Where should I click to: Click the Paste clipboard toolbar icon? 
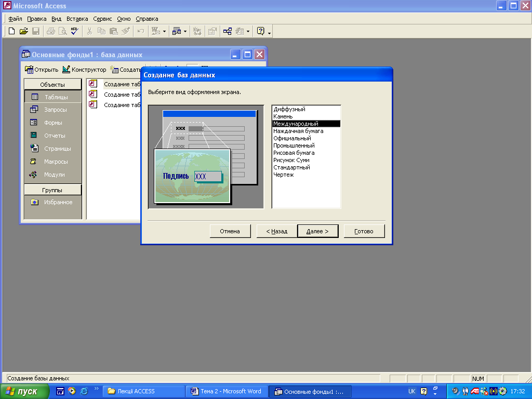coord(114,31)
